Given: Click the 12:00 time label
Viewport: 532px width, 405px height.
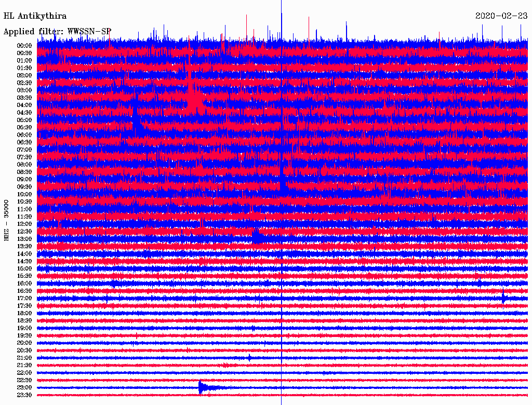Looking at the screenshot, I should tap(24, 224).
